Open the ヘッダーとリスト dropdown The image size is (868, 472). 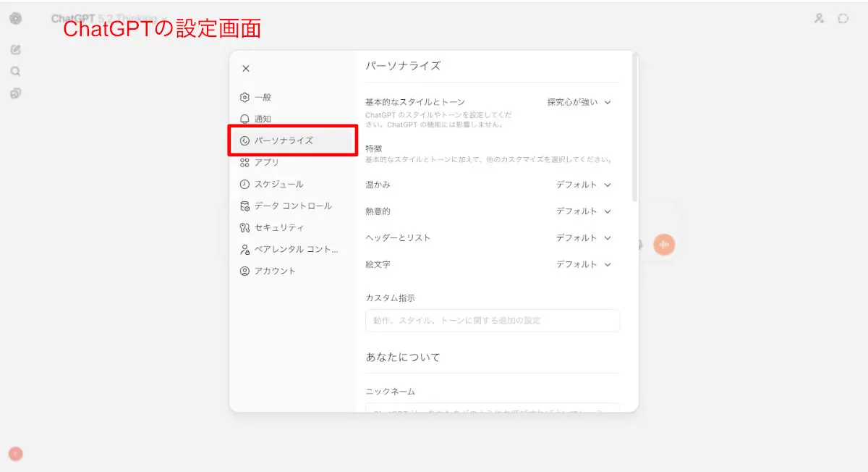tap(584, 238)
